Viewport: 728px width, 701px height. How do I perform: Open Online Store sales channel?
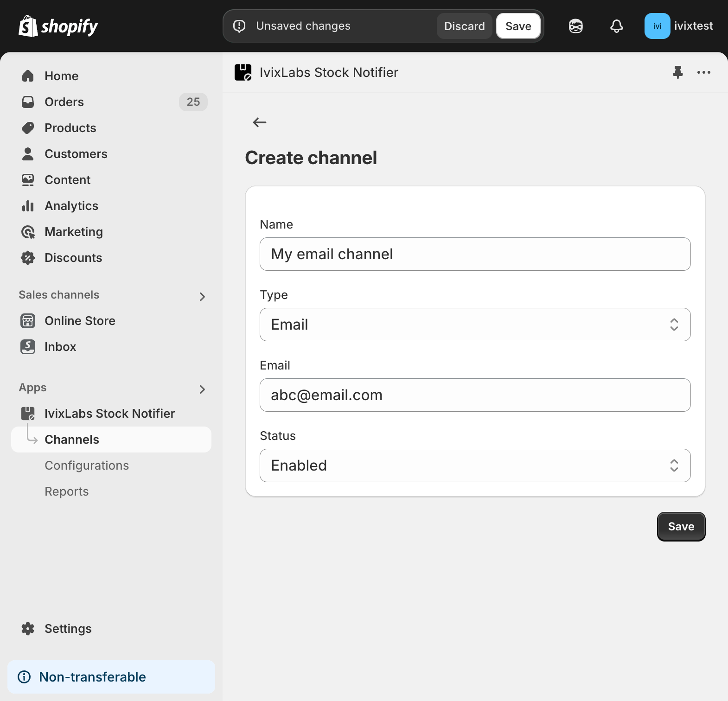[111, 321]
